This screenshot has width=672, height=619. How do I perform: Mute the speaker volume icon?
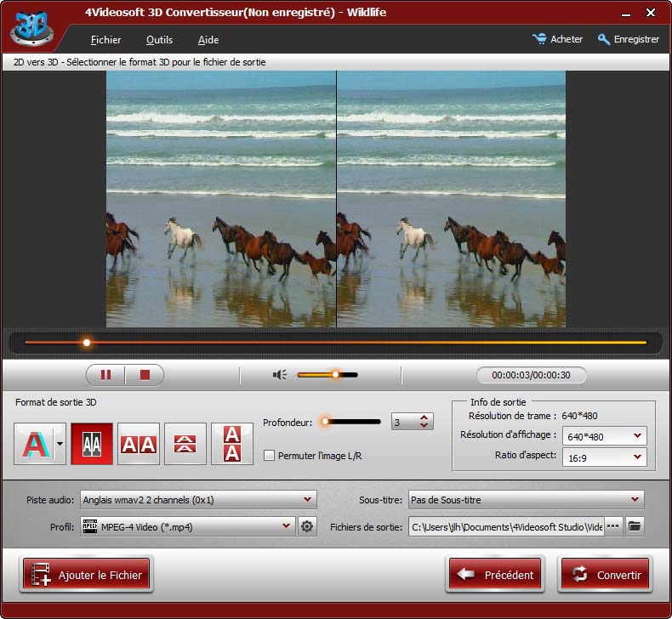coord(280,374)
